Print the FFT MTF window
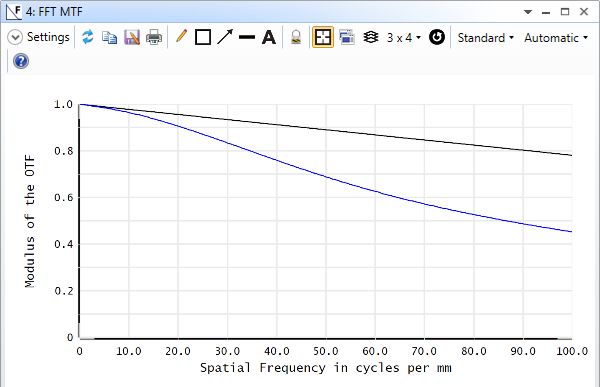This screenshot has height=387, width=600. pyautogui.click(x=154, y=38)
